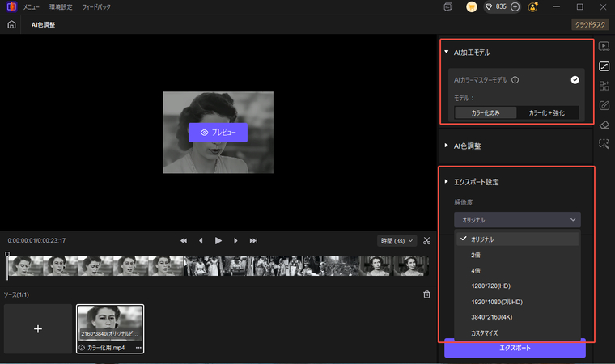Viewport: 615px width, 364px height.
Task: Open the squares-plus sidebar tool
Action: click(604, 86)
